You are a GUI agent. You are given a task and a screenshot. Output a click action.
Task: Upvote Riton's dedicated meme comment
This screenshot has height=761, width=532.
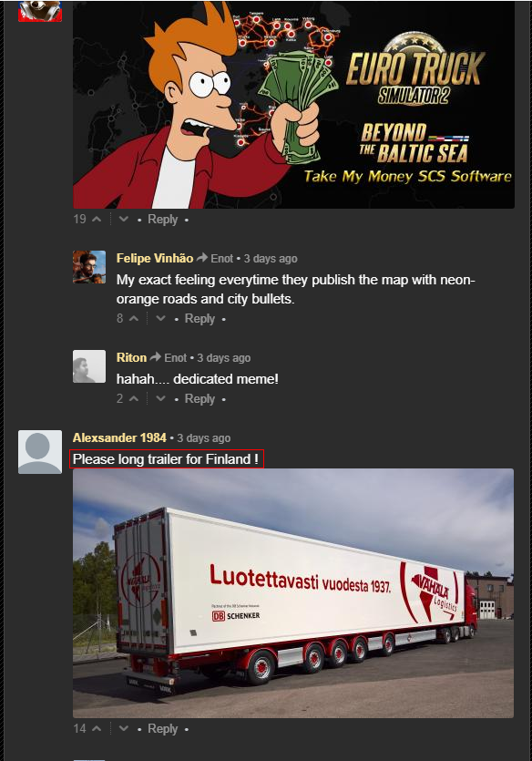pos(134,399)
